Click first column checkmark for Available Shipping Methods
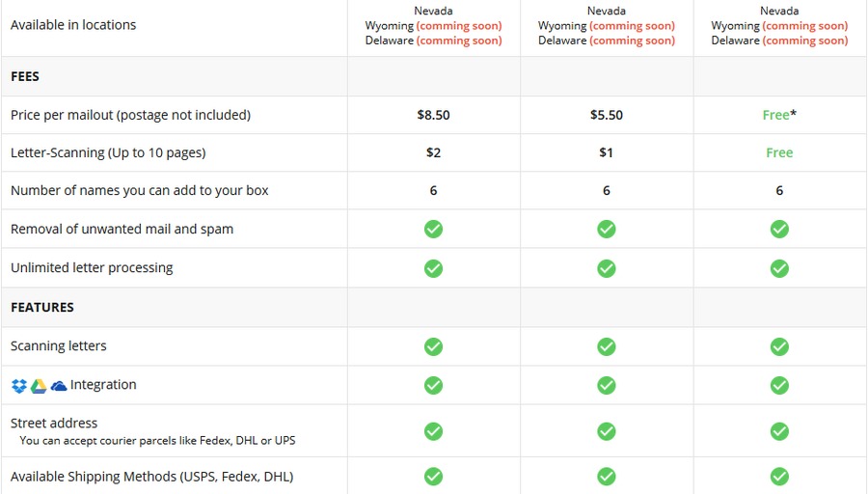The height and width of the screenshot is (494, 868). (433, 477)
